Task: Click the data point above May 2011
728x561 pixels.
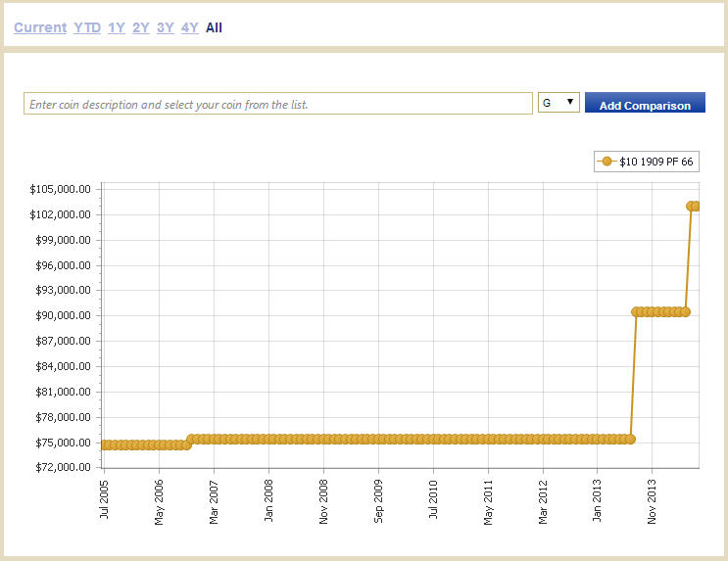Action: [489, 440]
